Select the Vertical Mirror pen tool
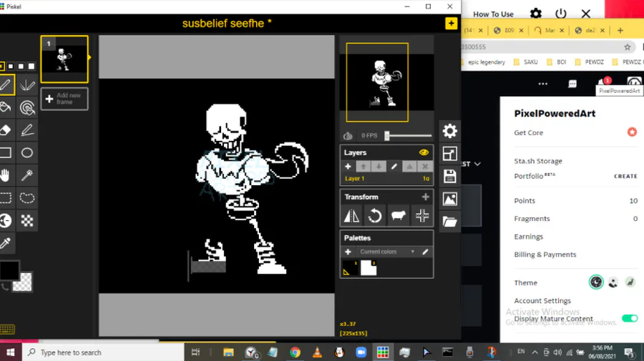The width and height of the screenshot is (644, 361). click(27, 85)
